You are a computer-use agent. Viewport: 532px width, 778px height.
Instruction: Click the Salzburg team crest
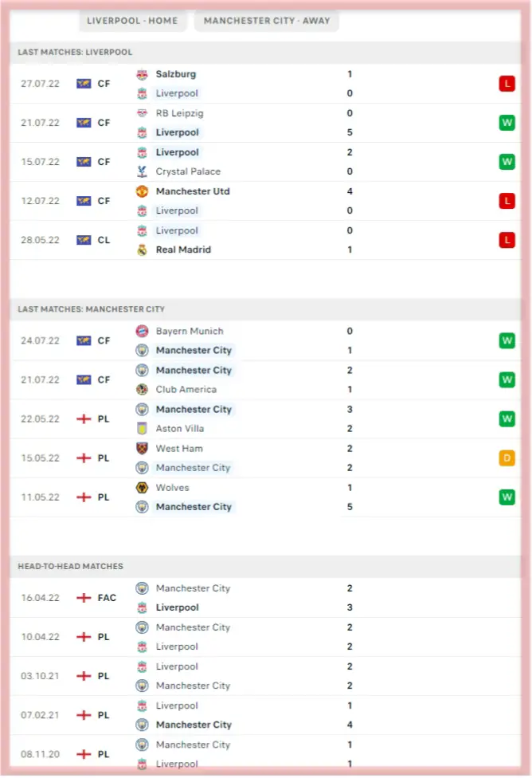coord(142,74)
